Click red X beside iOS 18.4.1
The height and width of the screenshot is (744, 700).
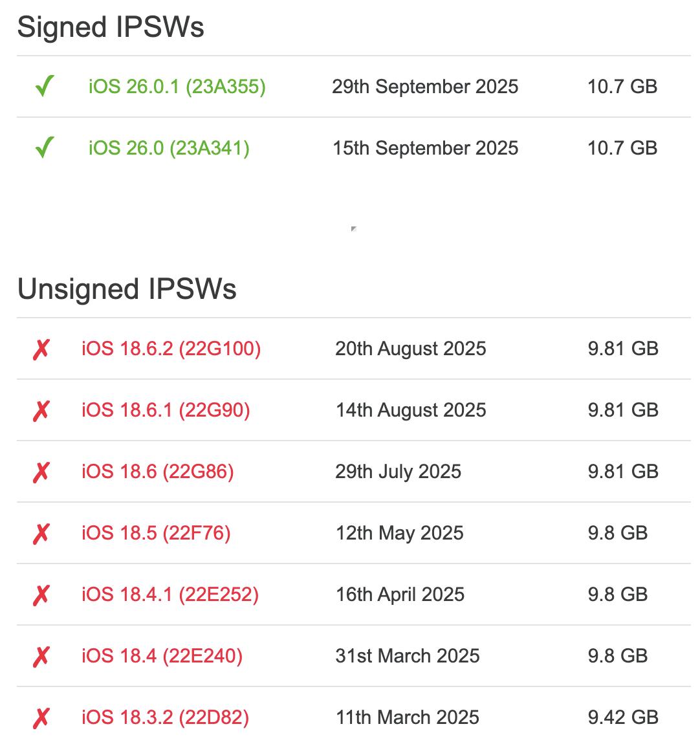pos(41,595)
